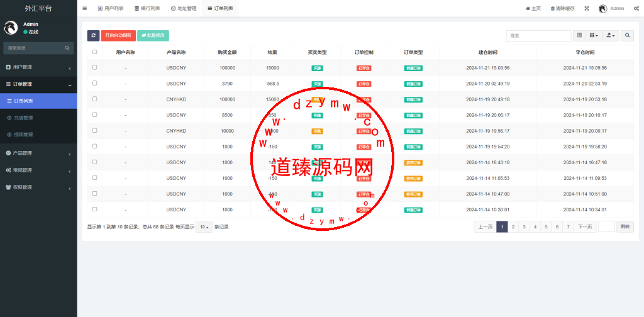The image size is (644, 317).
Task: Toggle the sidebar with the hamburger icon
Action: (85, 8)
